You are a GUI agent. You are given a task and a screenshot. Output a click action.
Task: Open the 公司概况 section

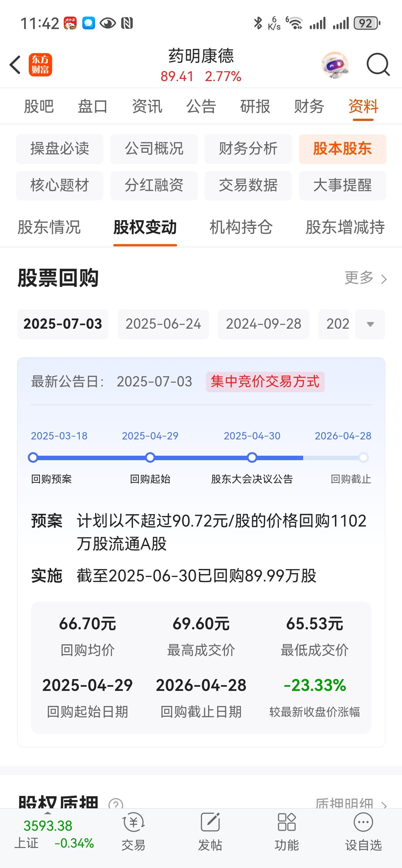[x=154, y=149]
